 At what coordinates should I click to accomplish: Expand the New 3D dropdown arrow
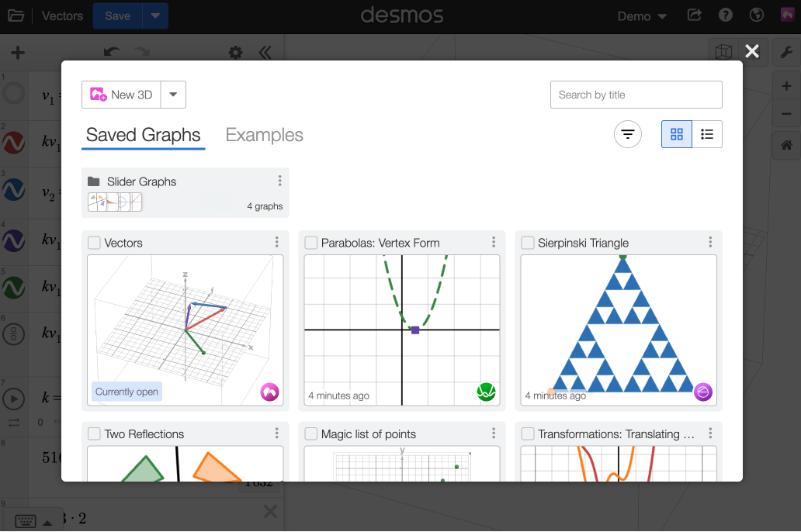pyautogui.click(x=173, y=95)
